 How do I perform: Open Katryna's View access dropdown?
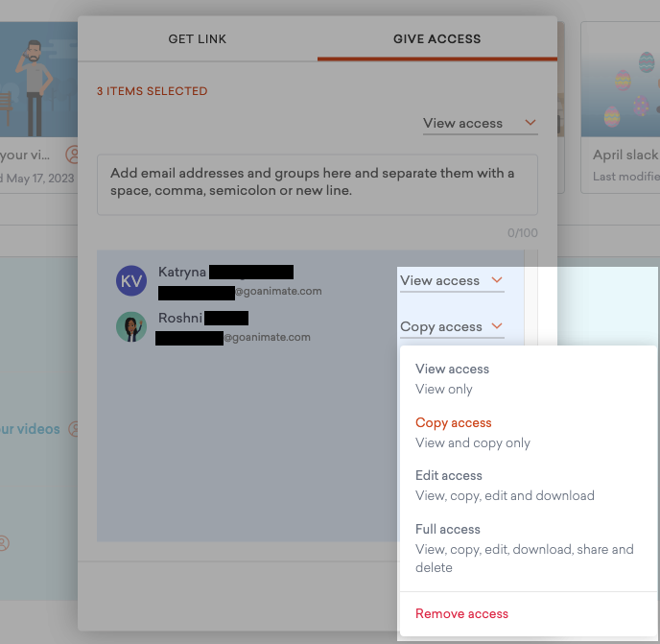[x=452, y=280]
